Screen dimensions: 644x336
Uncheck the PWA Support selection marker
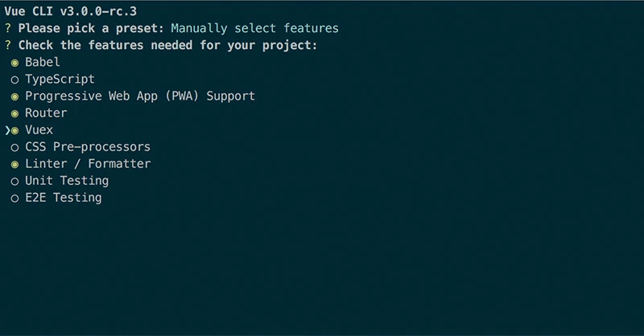tap(14, 96)
